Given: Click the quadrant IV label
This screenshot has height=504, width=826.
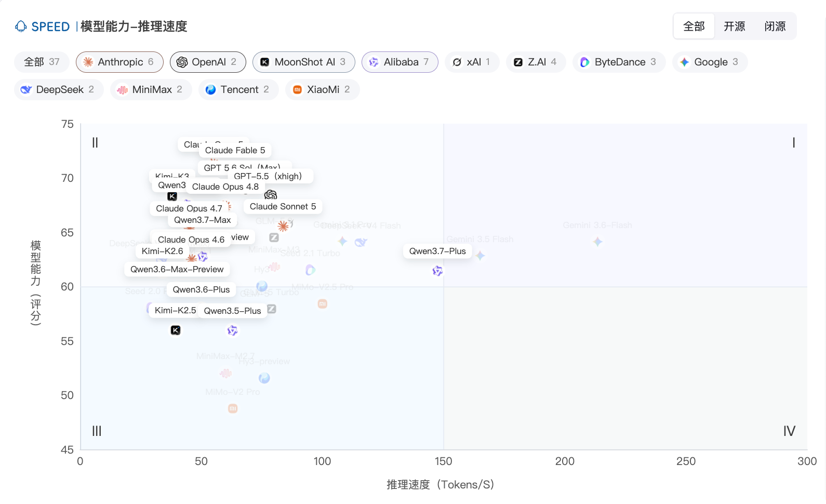Looking at the screenshot, I should point(789,431).
